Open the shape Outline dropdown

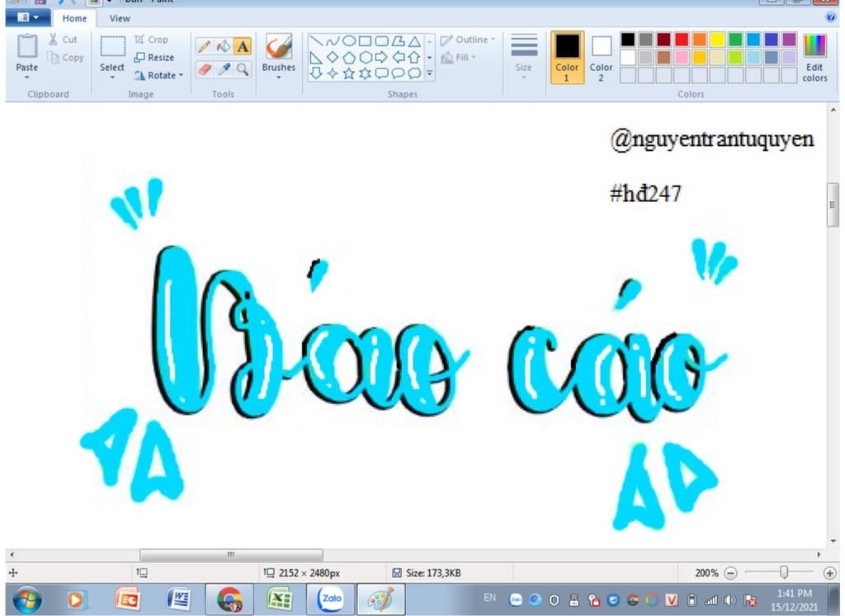tap(468, 40)
